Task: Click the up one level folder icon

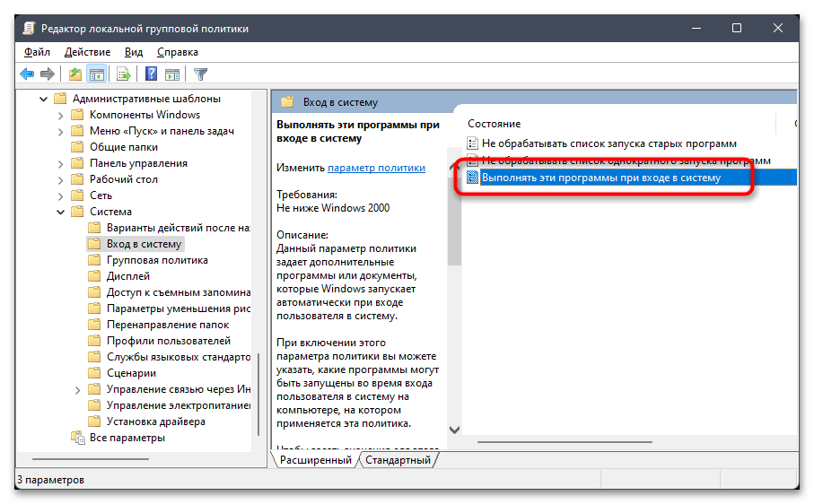Action: 75,74
